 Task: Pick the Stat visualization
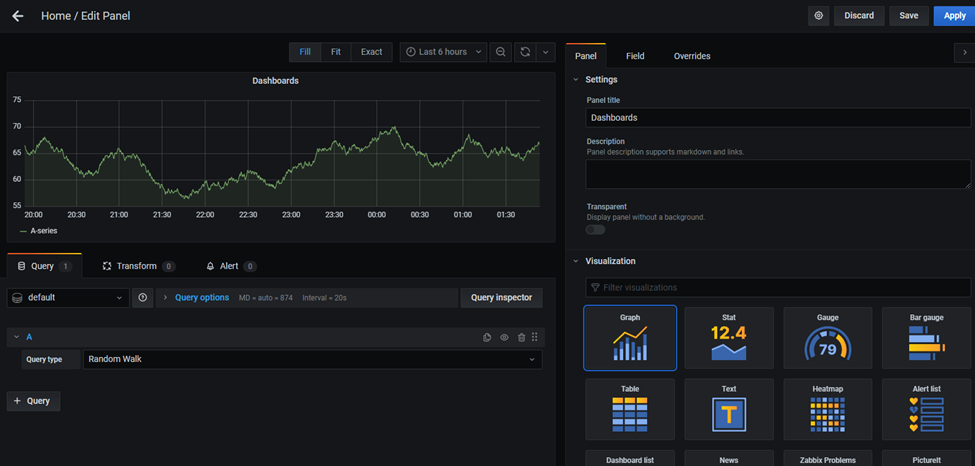click(728, 338)
